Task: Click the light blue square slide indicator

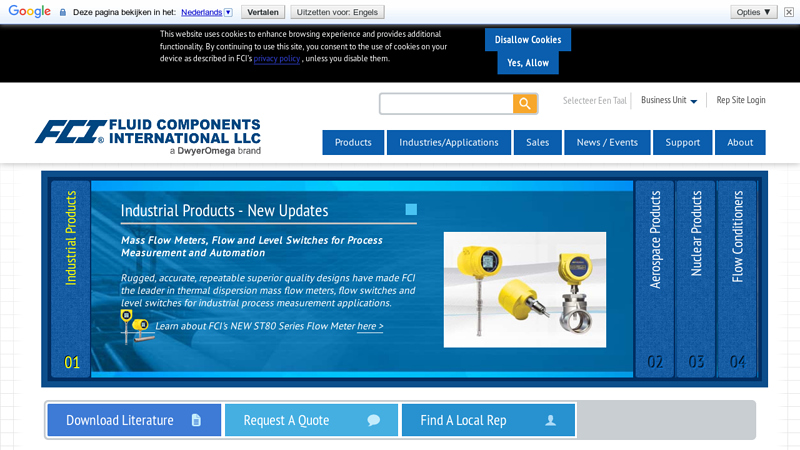Action: coord(411,209)
